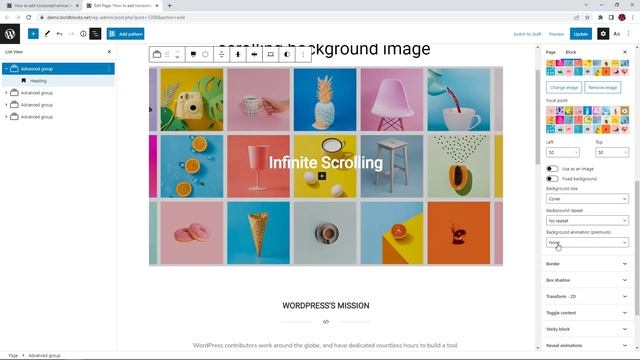
Task: Click the block toolbar's filled square icon
Action: coord(193,54)
